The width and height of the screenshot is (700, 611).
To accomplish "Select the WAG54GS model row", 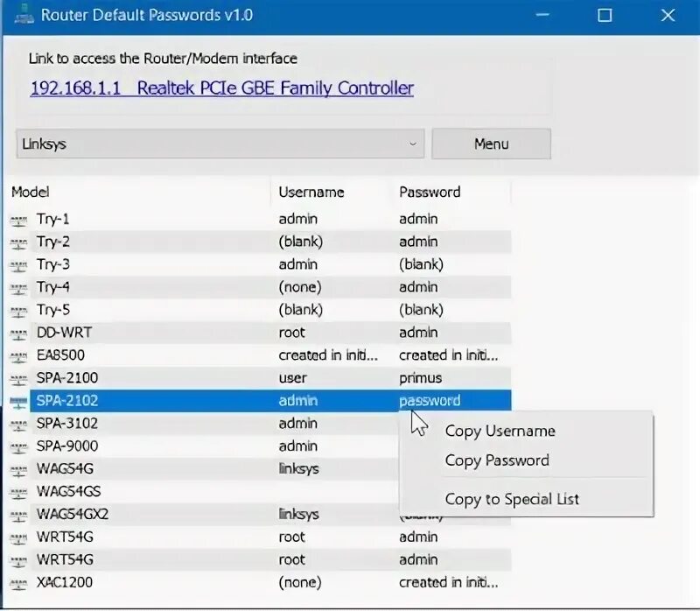I will tap(203, 492).
